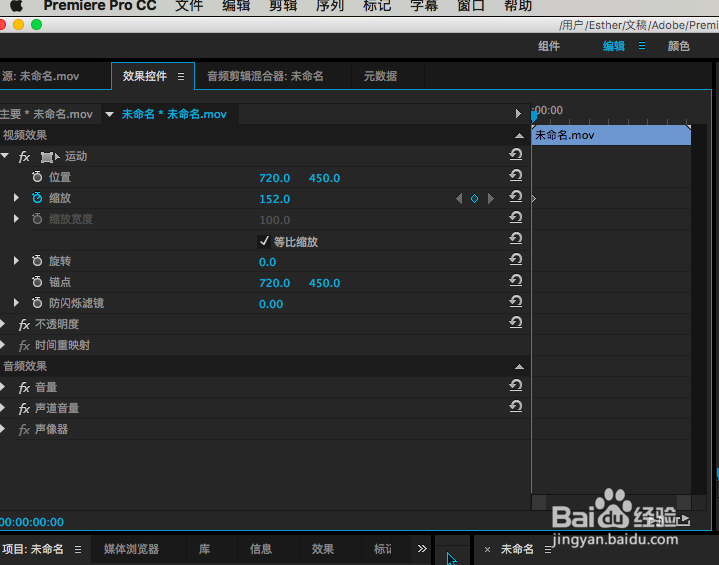The image size is (719, 565).
Task: Toggle animation stopwatch for 缩放
Action: pyautogui.click(x=37, y=198)
